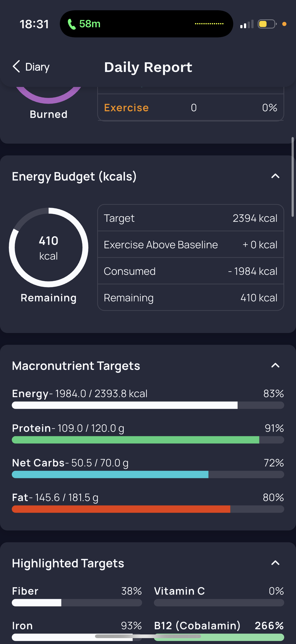Go back to the Diary
296x644 pixels.
point(31,67)
